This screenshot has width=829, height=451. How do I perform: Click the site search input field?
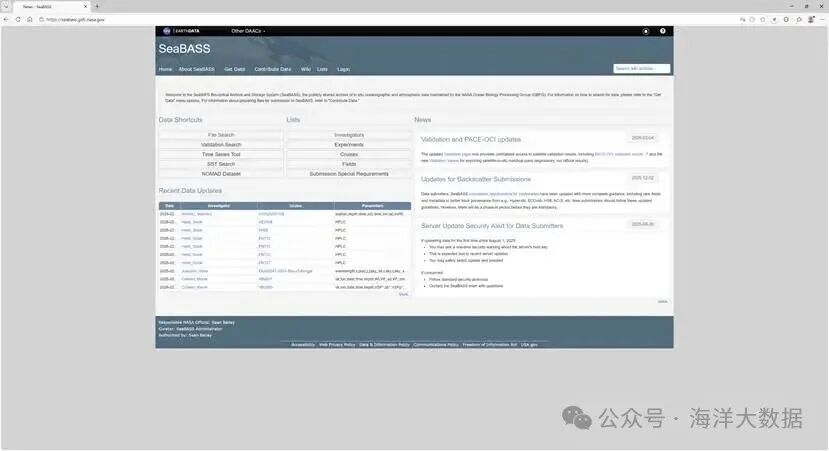[x=640, y=69]
